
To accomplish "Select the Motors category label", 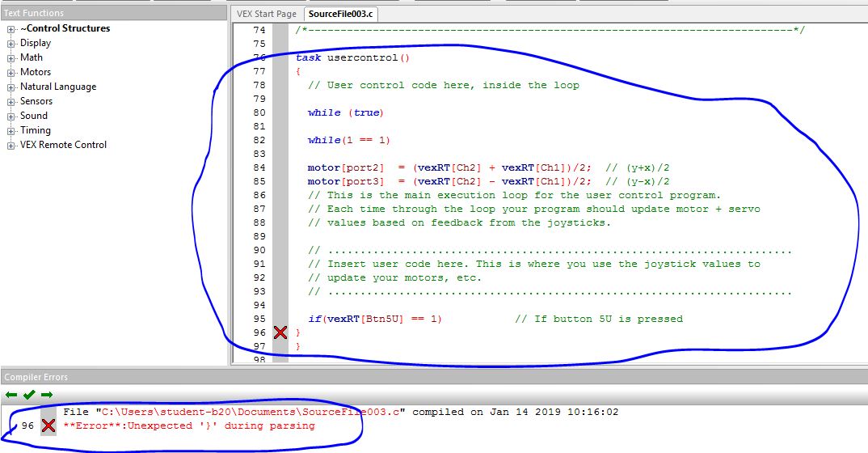I will click(36, 72).
